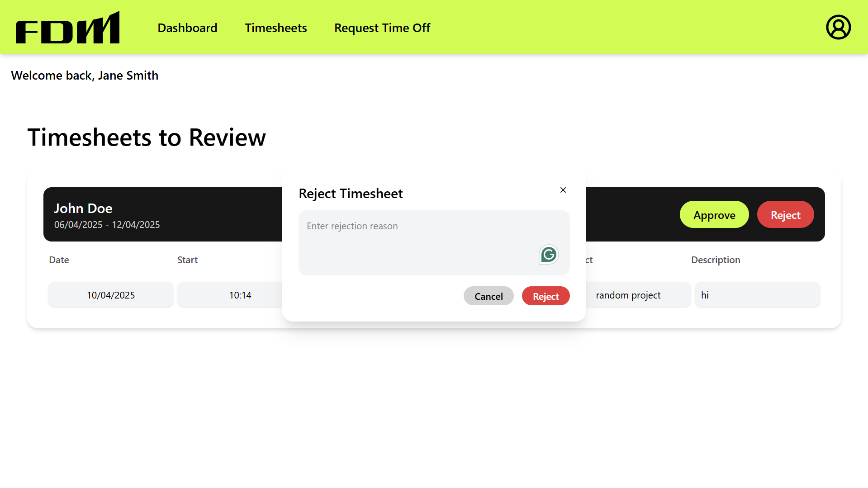Close the Reject Timesheet dialog with X
This screenshot has width=868, height=488.
pos(563,190)
